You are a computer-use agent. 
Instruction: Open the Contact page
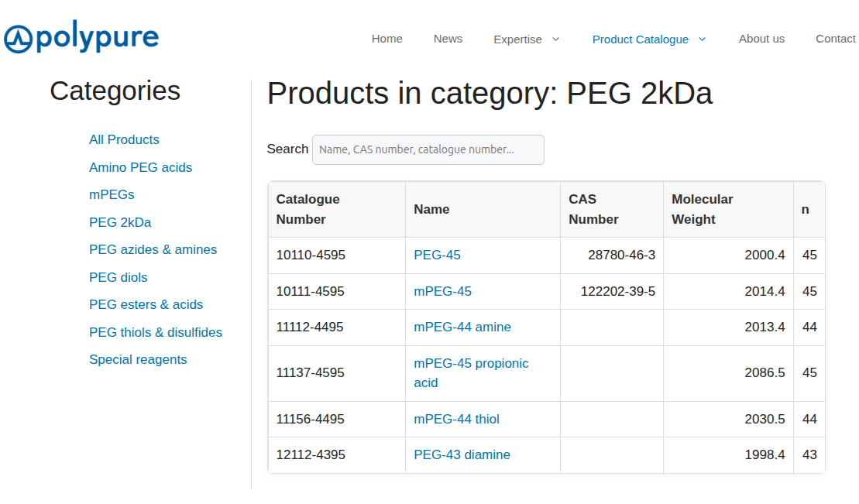tap(836, 39)
